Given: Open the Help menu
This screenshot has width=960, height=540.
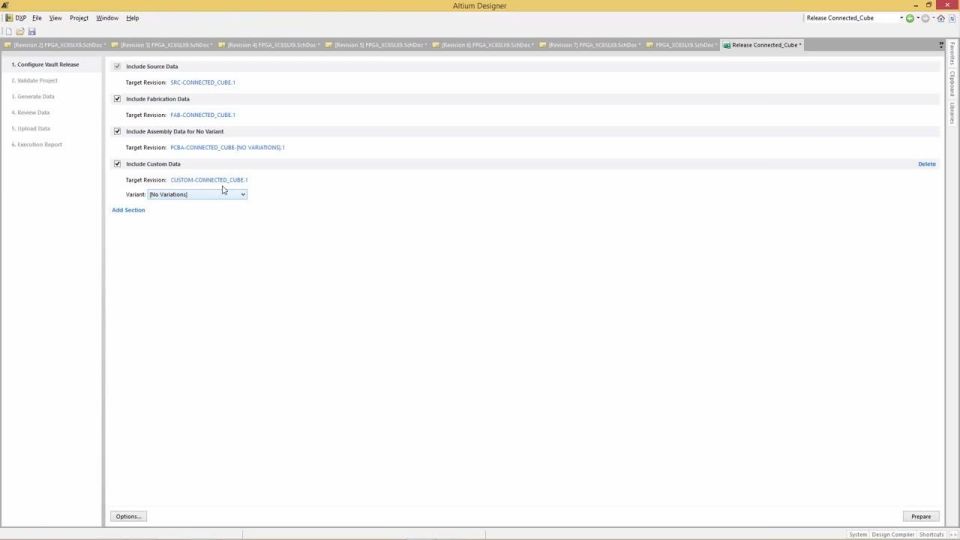Looking at the screenshot, I should tap(132, 18).
